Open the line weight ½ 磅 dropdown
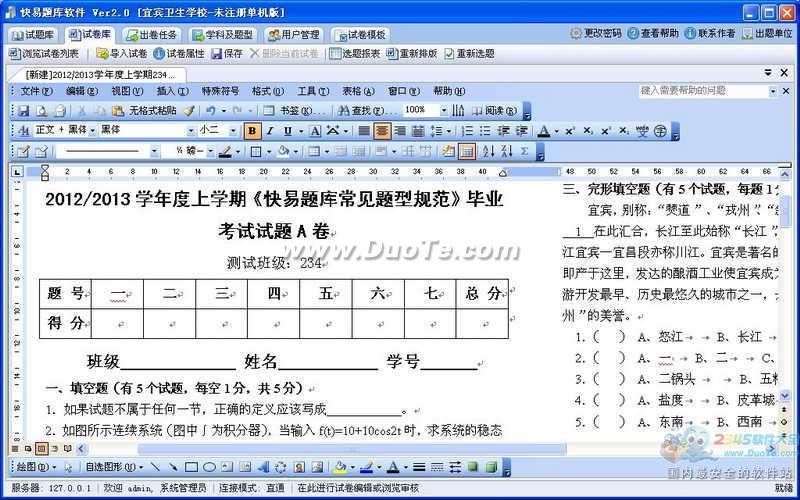Image resolution: width=800 pixels, height=500 pixels. click(x=209, y=151)
